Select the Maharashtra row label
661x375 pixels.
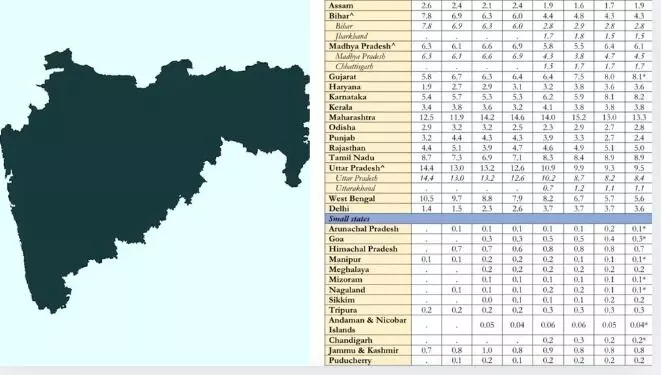(352, 117)
